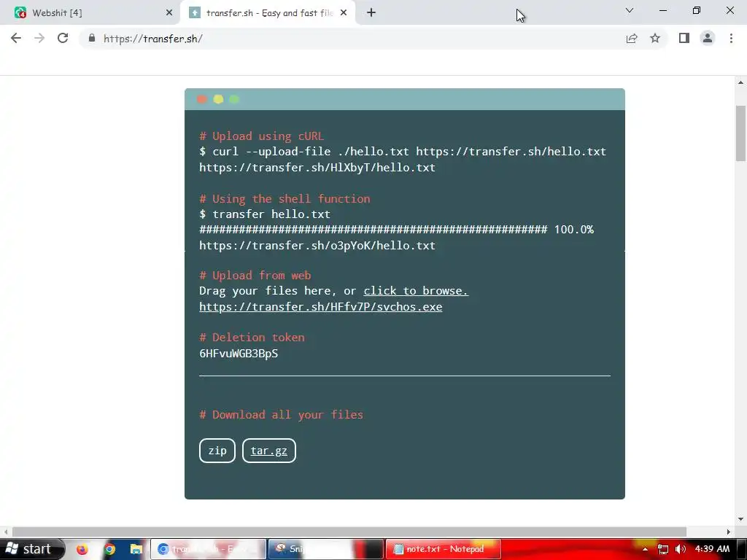Click the red dot in terminal header
Image resolution: width=747 pixels, height=560 pixels.
pyautogui.click(x=201, y=99)
